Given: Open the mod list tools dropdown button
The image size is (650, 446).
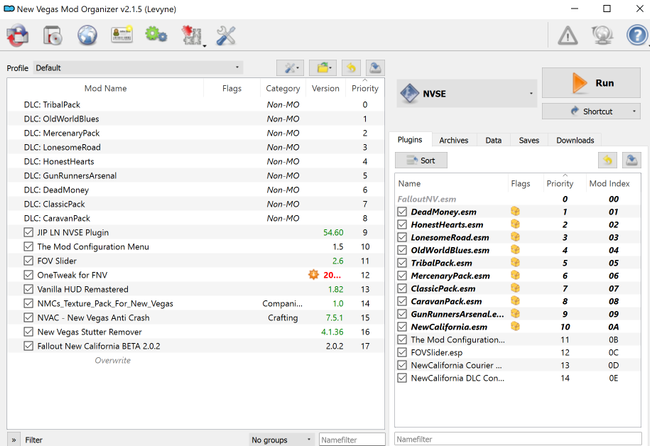Looking at the screenshot, I should pos(290,68).
